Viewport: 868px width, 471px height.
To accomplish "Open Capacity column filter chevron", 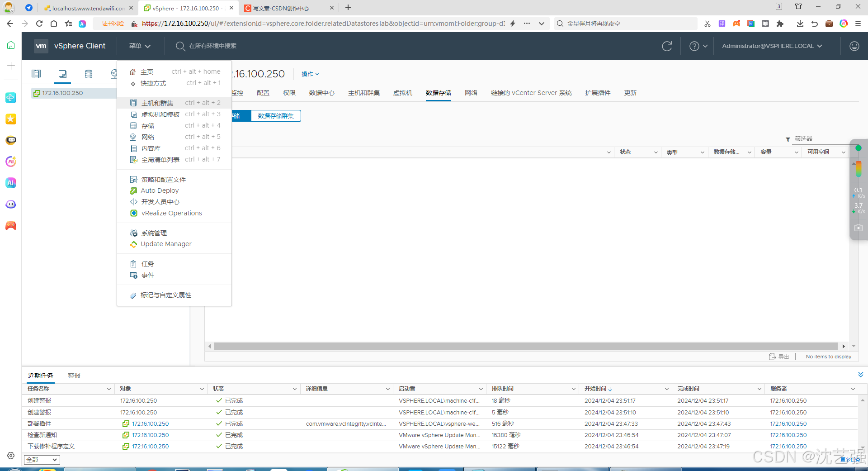I will (796, 152).
